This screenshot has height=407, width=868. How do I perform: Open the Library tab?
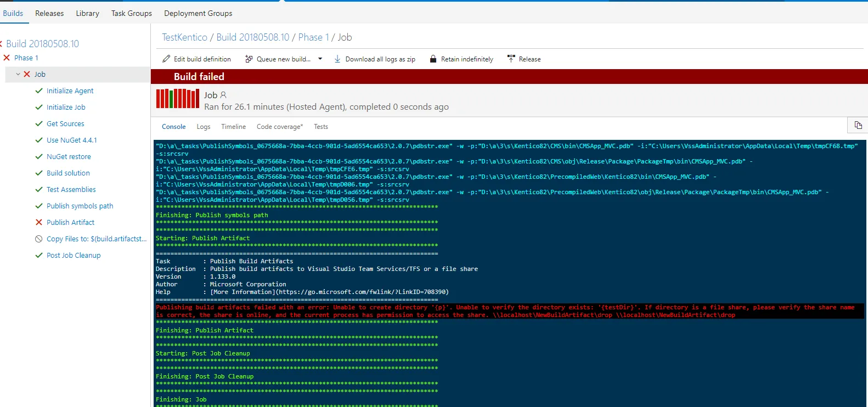point(87,13)
